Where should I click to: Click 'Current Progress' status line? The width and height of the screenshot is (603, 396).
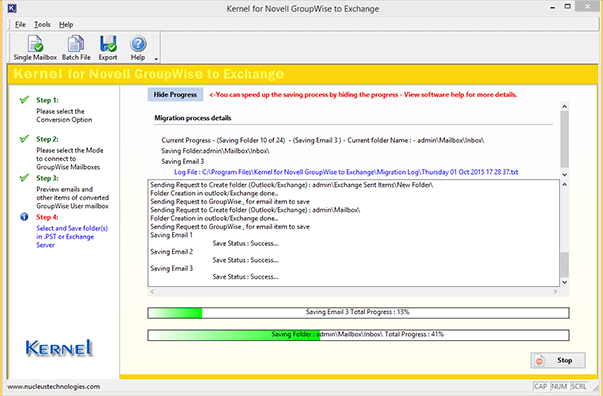pos(323,140)
